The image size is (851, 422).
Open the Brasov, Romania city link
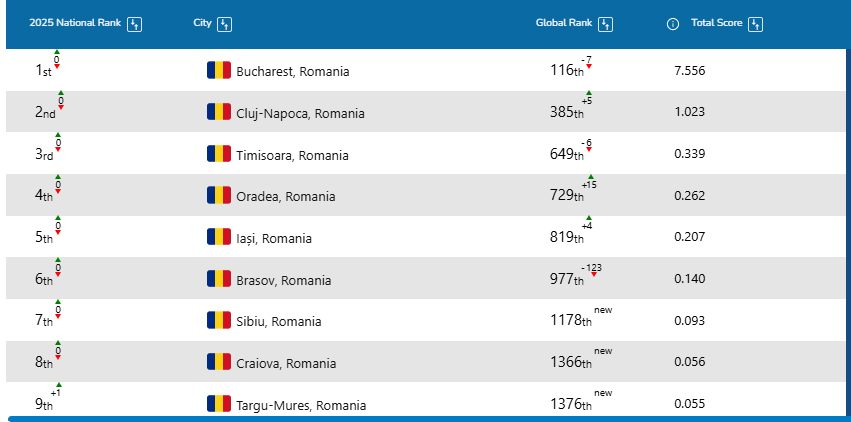coord(284,280)
